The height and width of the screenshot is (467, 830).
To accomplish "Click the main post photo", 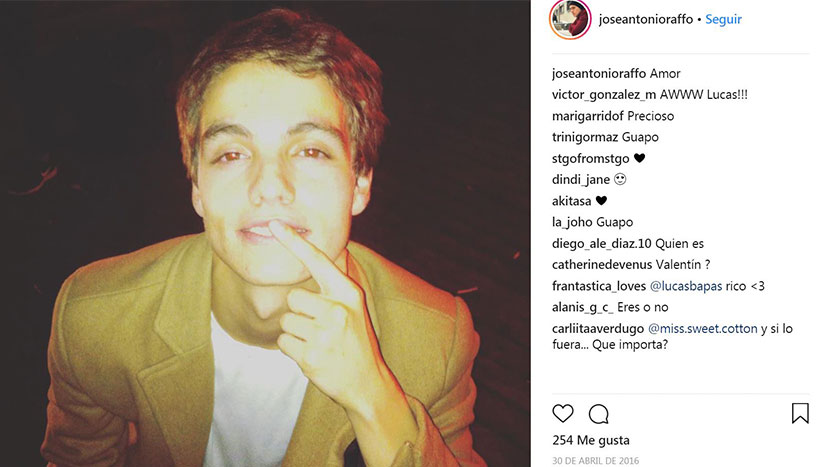I will 265,234.
